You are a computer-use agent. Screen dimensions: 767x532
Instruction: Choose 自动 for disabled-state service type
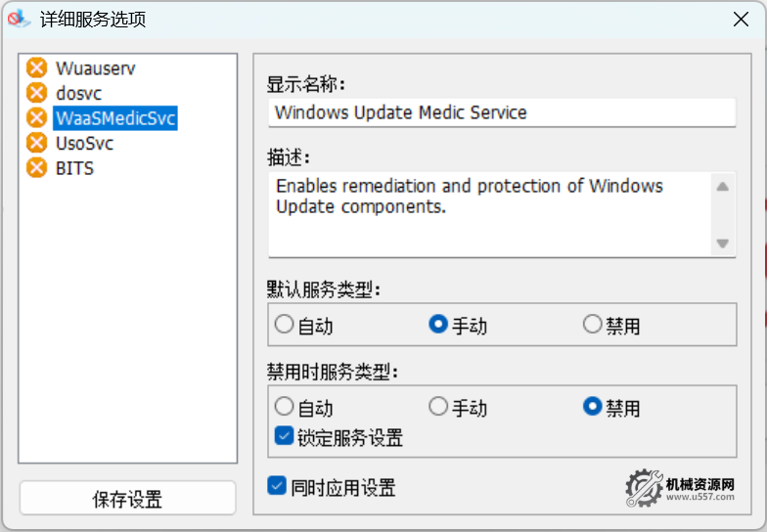(285, 407)
